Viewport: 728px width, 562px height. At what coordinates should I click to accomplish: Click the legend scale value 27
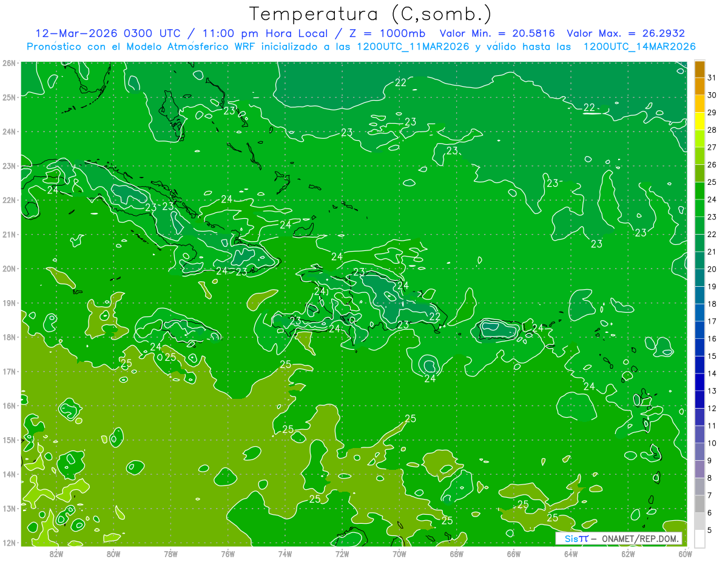click(712, 147)
